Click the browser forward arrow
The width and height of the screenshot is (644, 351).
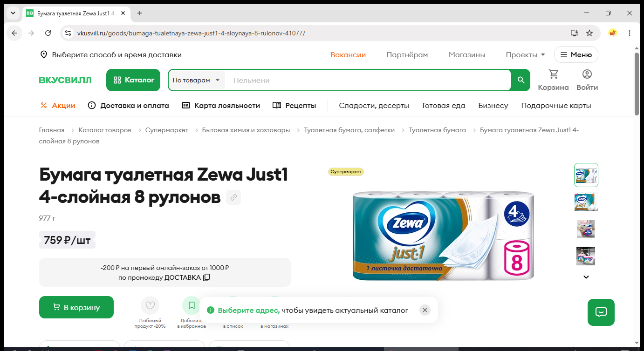(31, 33)
